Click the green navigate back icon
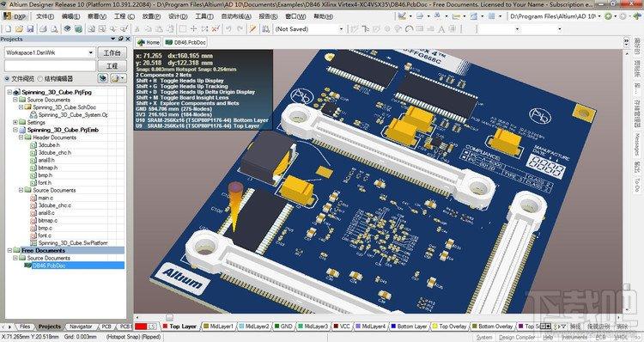644x342 pixels. point(608,16)
